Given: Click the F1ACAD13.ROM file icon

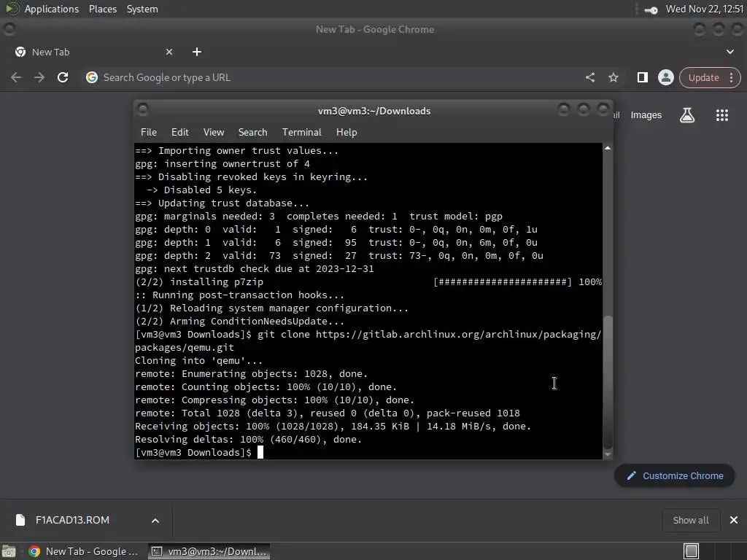Looking at the screenshot, I should pos(20,520).
